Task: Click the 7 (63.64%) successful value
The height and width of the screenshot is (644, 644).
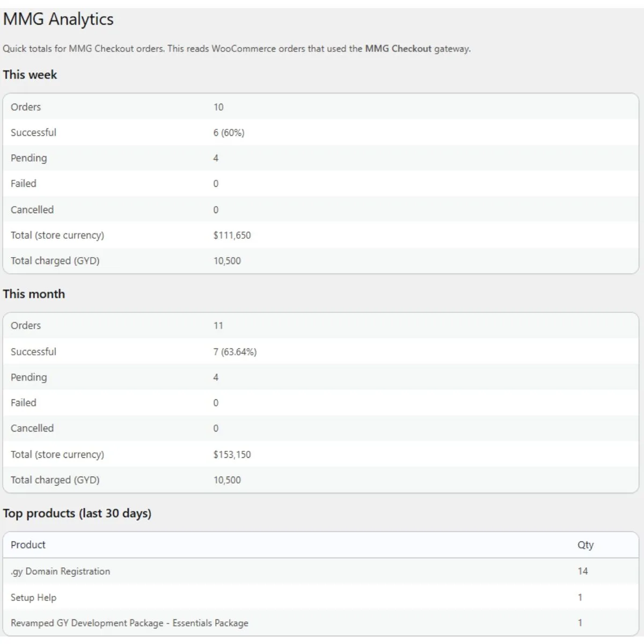Action: [235, 352]
